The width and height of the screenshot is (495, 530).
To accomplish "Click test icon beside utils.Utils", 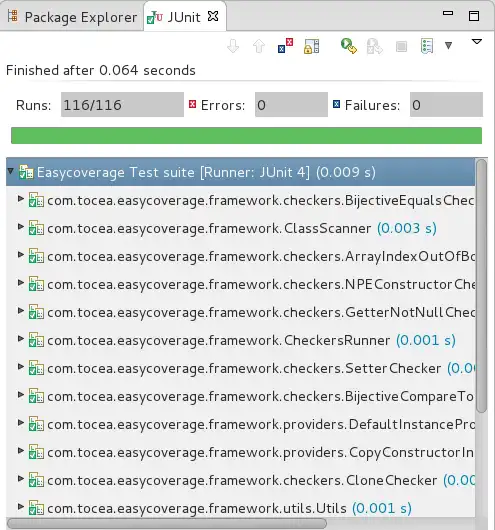I will click(x=36, y=508).
